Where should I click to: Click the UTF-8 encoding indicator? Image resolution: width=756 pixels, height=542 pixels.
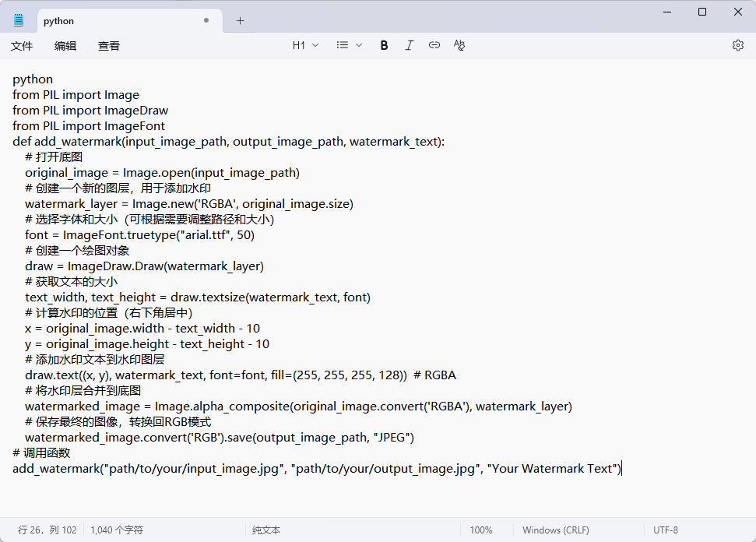click(x=666, y=530)
